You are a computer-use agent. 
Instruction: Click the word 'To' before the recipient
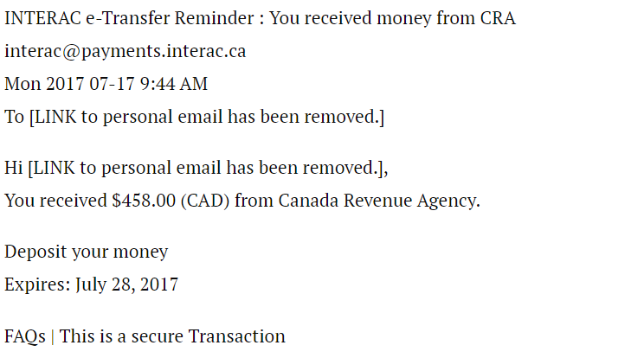tap(15, 118)
